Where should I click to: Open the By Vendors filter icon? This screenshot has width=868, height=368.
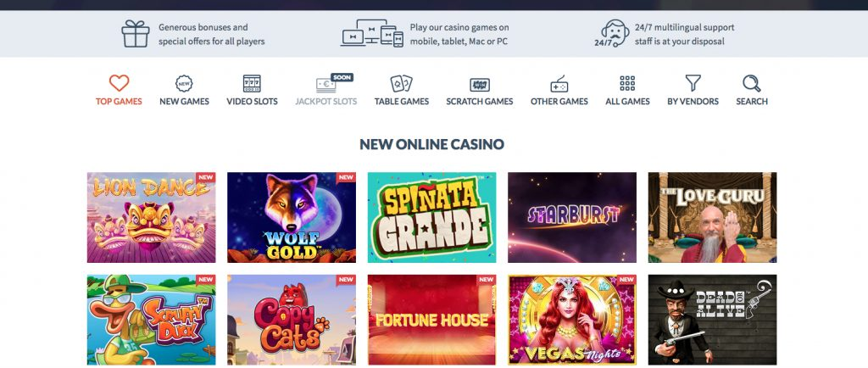pos(693,83)
